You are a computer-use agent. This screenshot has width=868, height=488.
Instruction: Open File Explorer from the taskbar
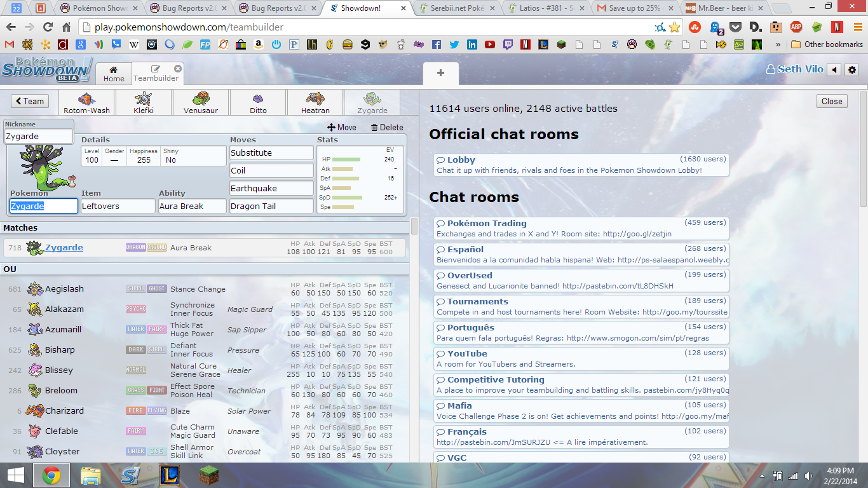tap(91, 475)
